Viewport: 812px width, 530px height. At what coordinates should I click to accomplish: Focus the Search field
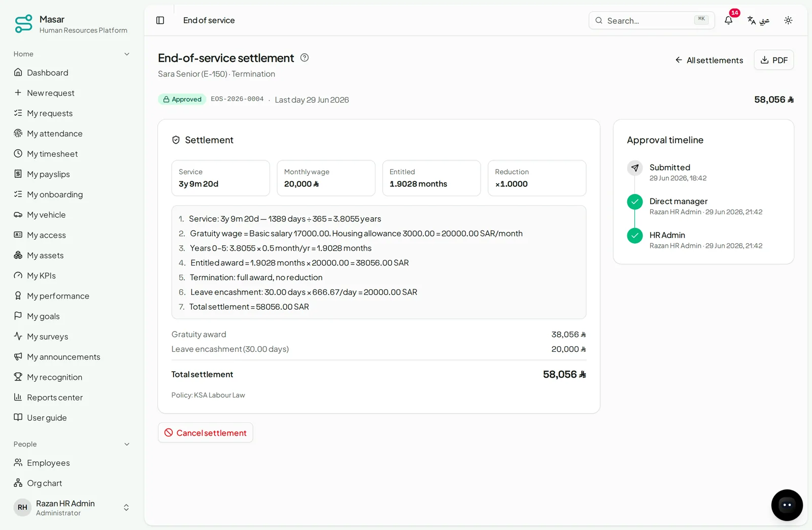coord(652,20)
